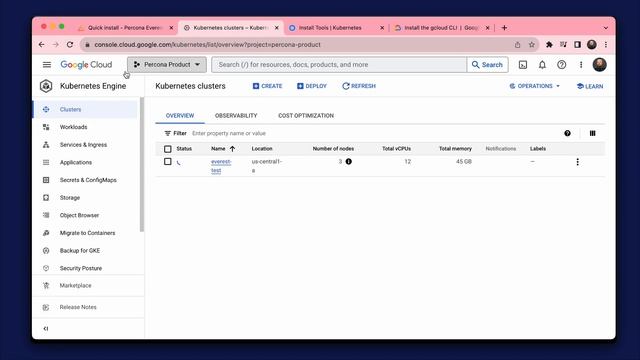Open the console settings three-dot menu
640x360 pixels.
point(581,64)
